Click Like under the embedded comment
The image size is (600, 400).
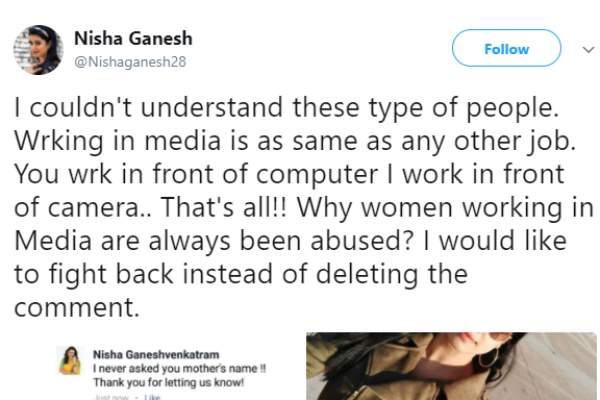(154, 397)
